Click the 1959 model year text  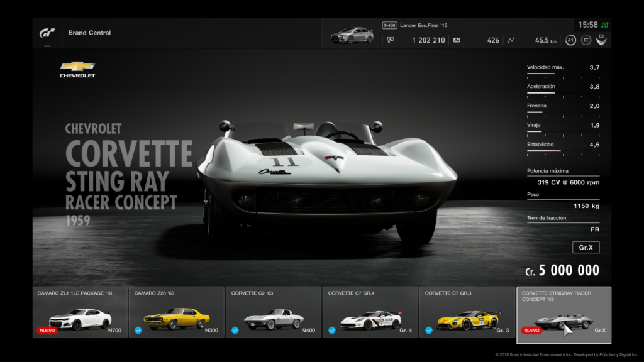pyautogui.click(x=77, y=221)
